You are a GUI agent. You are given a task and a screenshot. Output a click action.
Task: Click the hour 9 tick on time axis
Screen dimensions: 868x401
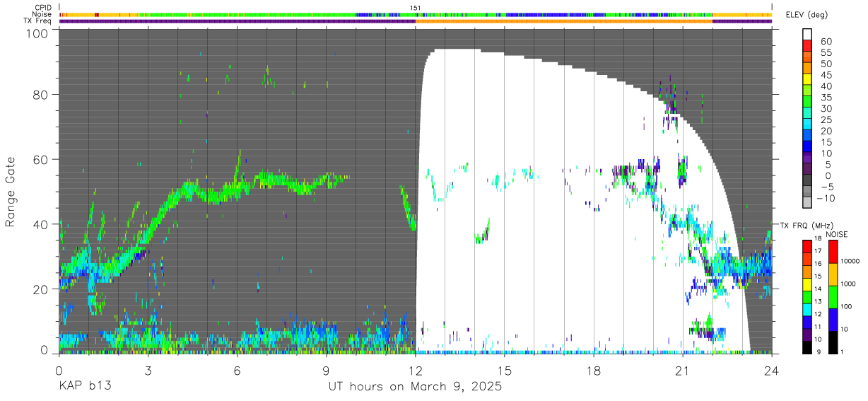pyautogui.click(x=326, y=370)
